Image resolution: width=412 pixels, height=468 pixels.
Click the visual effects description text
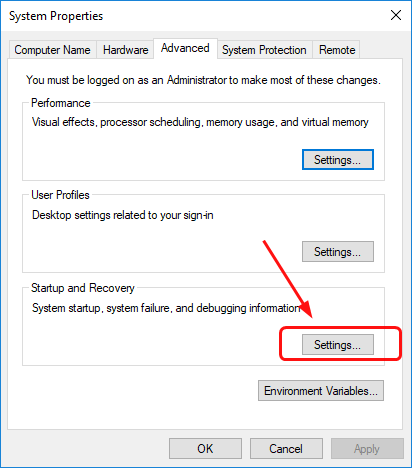[200, 122]
